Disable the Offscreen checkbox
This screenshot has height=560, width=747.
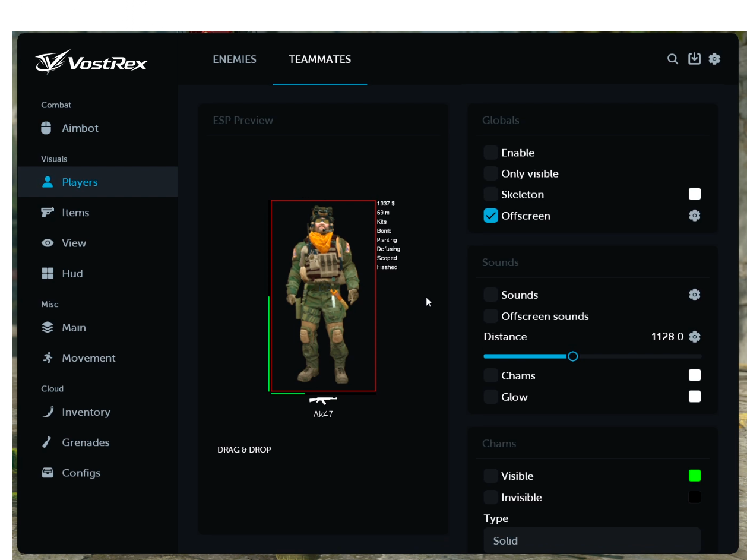pos(490,216)
